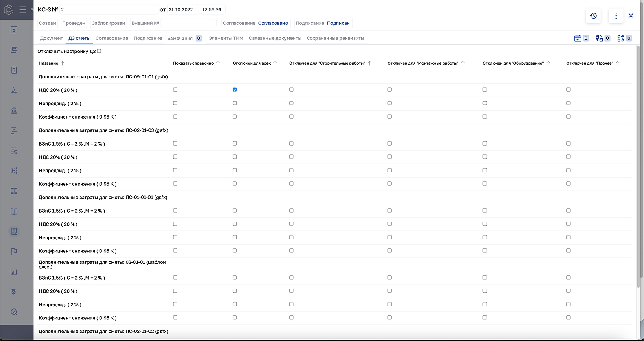Click the calendar-check counter icon

pos(578,38)
